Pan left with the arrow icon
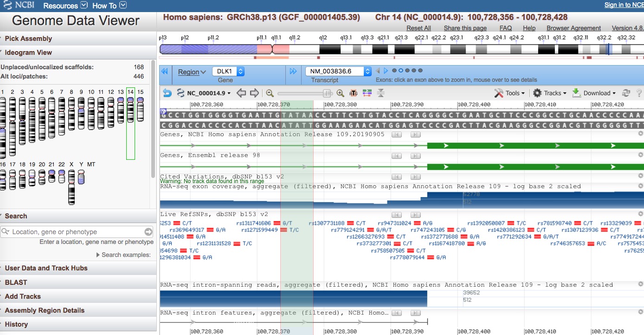 [241, 93]
